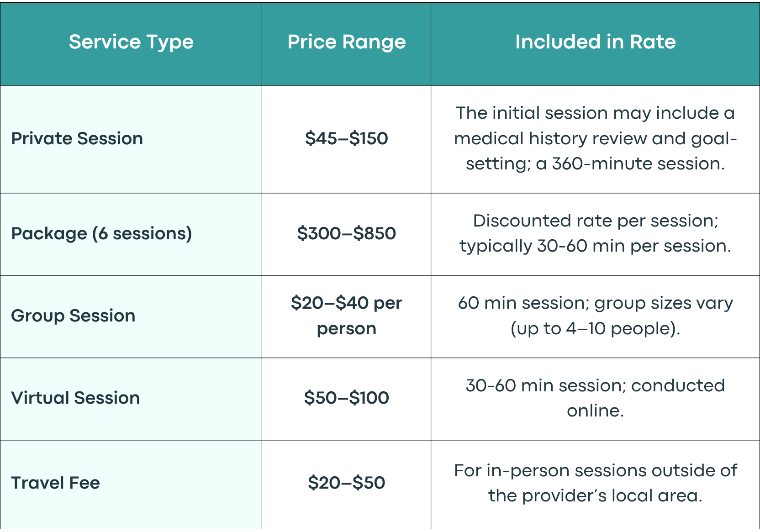This screenshot has height=532, width=760.
Task: Click the group sizes vary description
Action: (595, 316)
